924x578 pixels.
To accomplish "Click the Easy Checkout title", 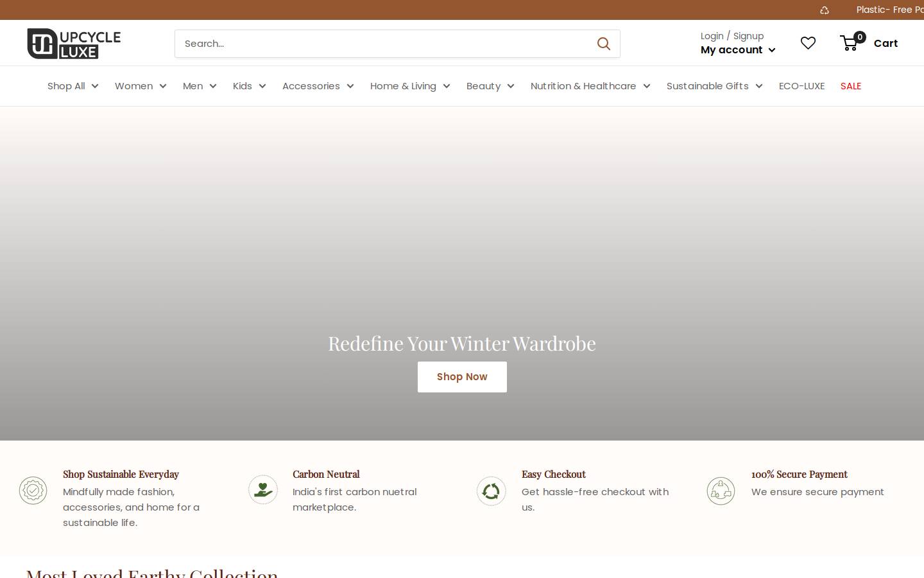I will point(554,474).
